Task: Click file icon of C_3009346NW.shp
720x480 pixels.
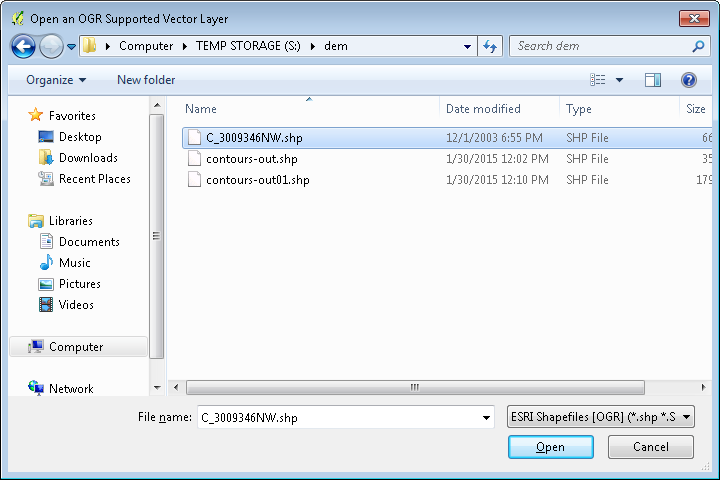Action: point(194,137)
